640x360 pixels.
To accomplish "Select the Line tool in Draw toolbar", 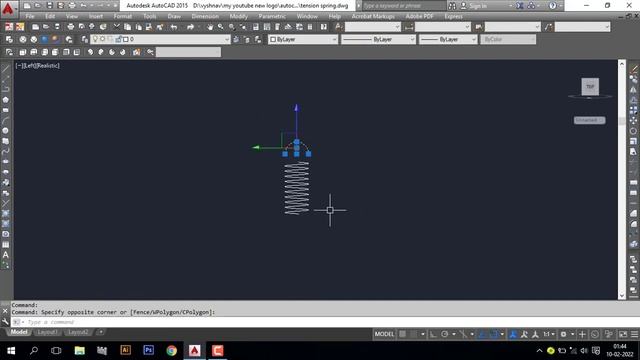I will [5, 69].
